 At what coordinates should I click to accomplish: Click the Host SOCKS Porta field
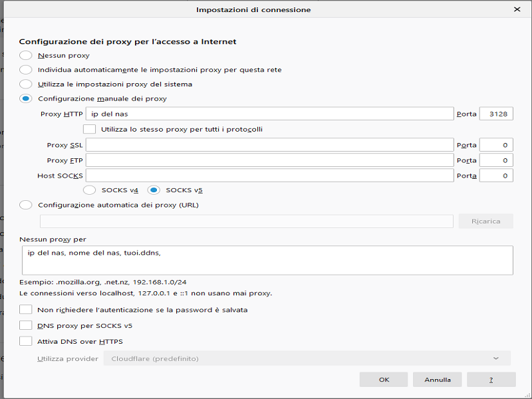tap(496, 176)
